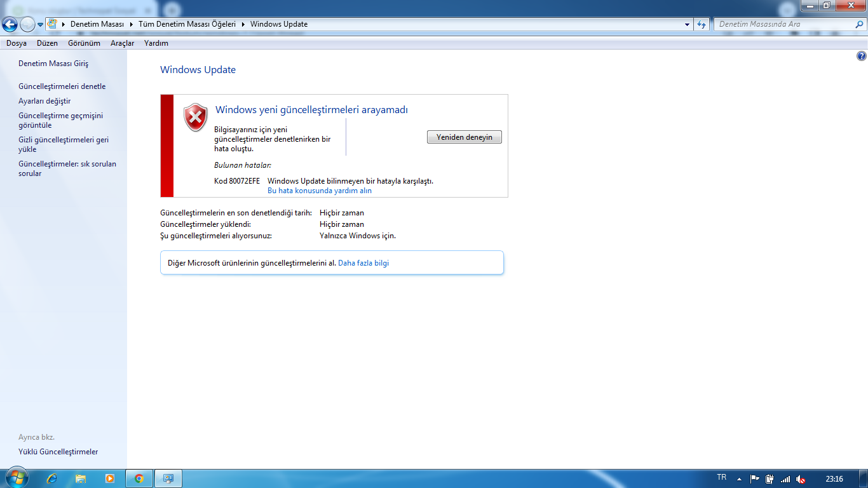Expand the arrow after Denetim Masası breadcrumb
Viewport: 868px width, 488px height.
click(x=132, y=24)
